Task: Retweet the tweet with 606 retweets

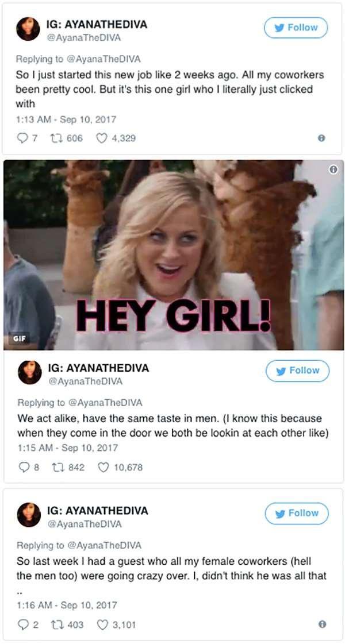Action: tap(56, 138)
